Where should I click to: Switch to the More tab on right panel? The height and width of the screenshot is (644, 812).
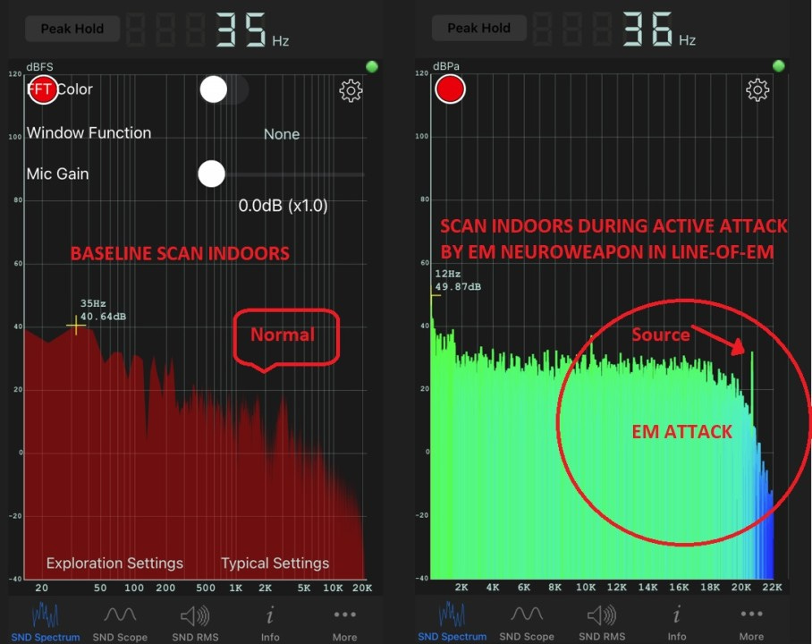click(751, 617)
